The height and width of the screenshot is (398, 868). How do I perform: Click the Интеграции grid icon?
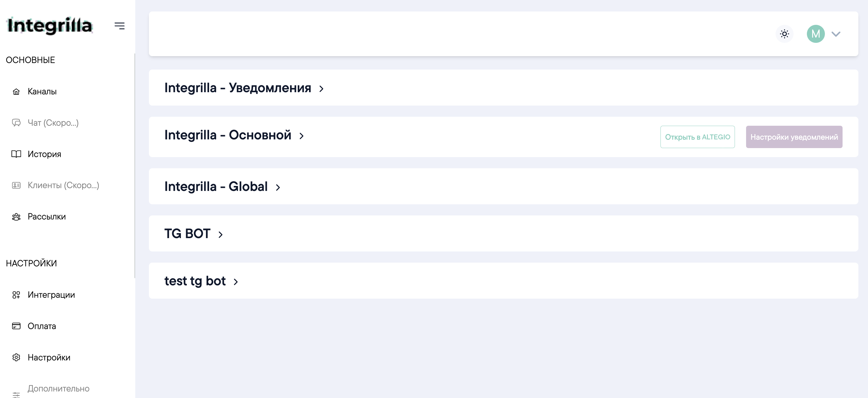click(x=16, y=295)
